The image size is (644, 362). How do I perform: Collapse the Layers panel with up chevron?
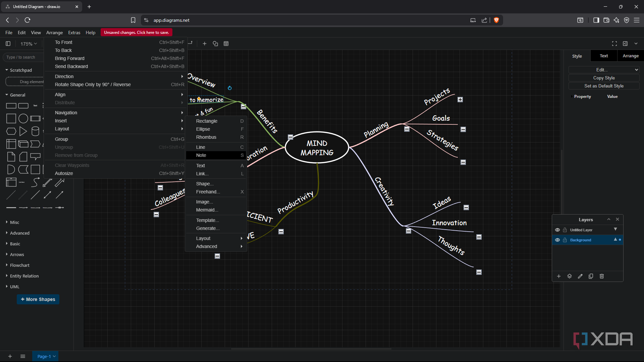pos(609,219)
